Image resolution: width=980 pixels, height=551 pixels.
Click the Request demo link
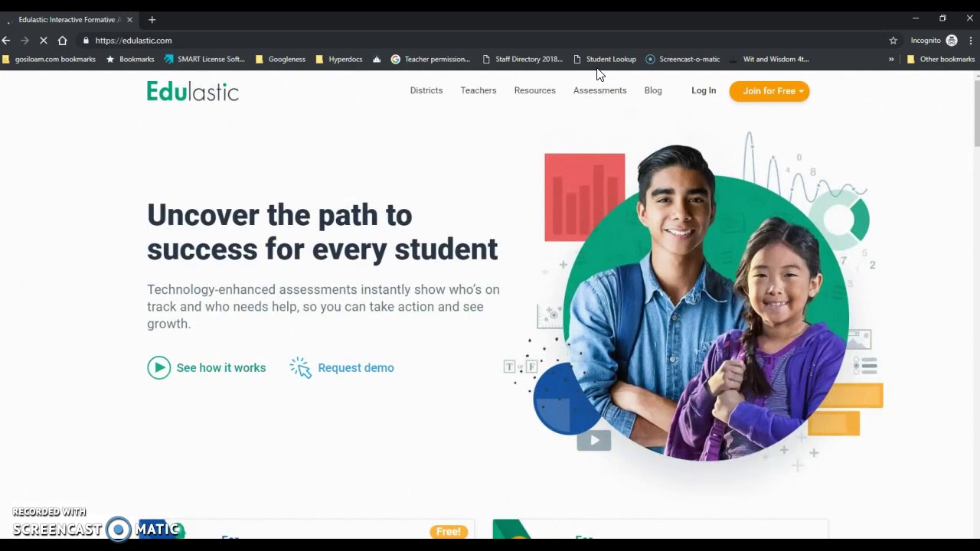click(356, 368)
